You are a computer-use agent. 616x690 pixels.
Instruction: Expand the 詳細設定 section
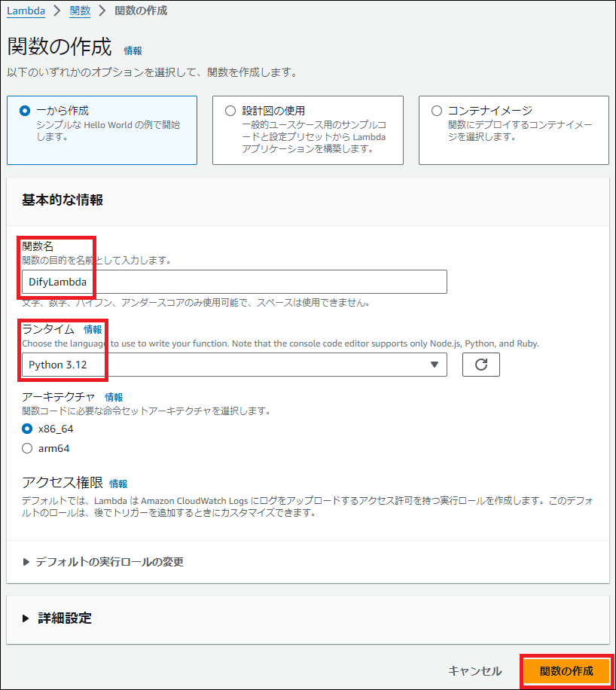65,618
